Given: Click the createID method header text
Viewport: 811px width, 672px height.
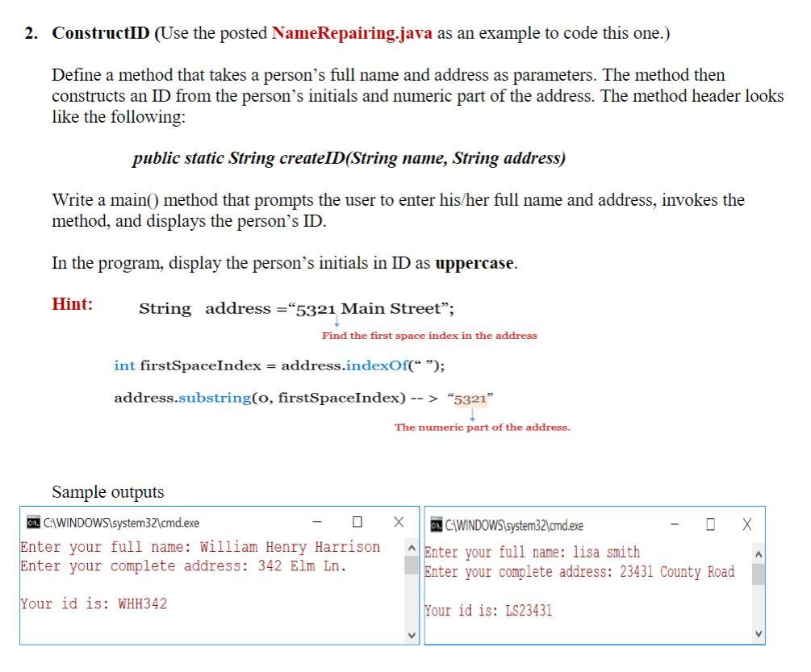Looking at the screenshot, I should pos(349,157).
